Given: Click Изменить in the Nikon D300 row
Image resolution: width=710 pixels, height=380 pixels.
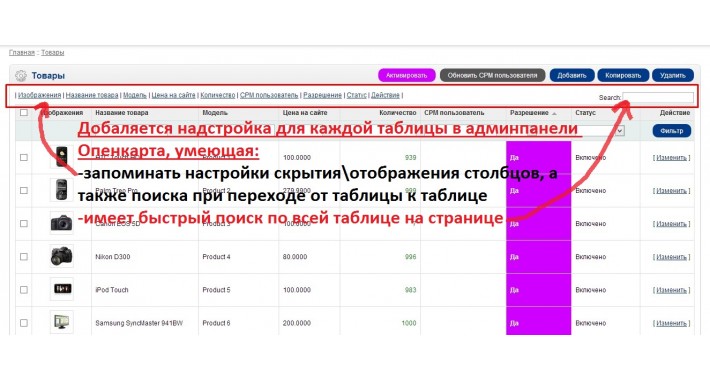Looking at the screenshot, I should 672,257.
